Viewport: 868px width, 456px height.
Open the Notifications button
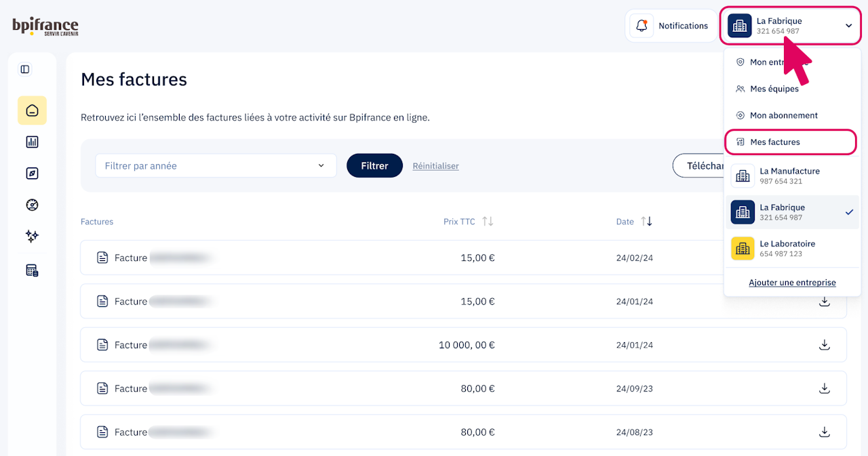coord(670,26)
